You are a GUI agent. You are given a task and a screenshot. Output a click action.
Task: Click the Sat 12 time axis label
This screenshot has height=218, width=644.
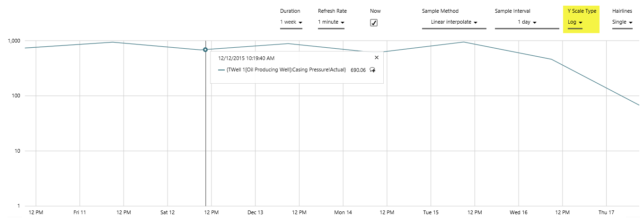point(168,213)
